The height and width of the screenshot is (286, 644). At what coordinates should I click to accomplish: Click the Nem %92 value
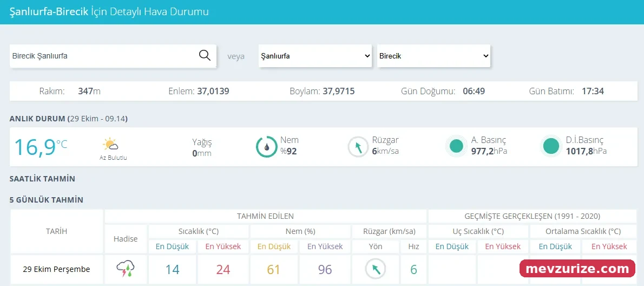tap(288, 151)
